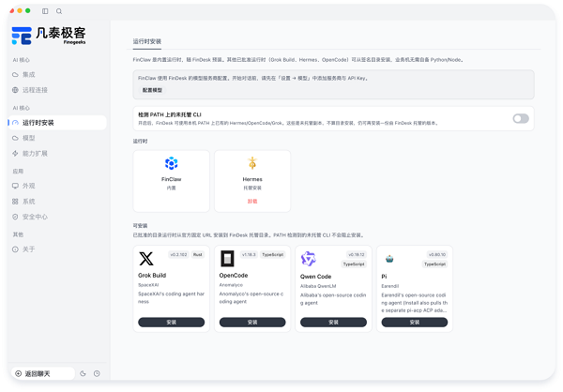
Task: Click the SpaceXAI publisher text
Action: [x=148, y=285]
